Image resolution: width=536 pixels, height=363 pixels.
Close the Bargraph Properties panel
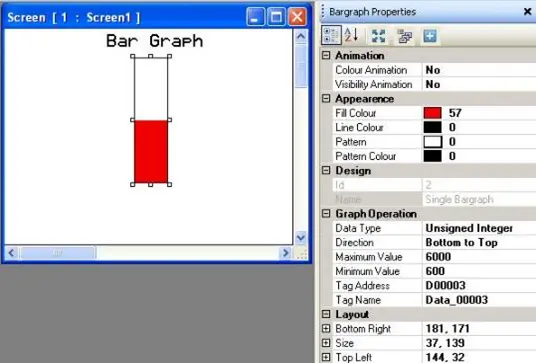[x=527, y=12]
